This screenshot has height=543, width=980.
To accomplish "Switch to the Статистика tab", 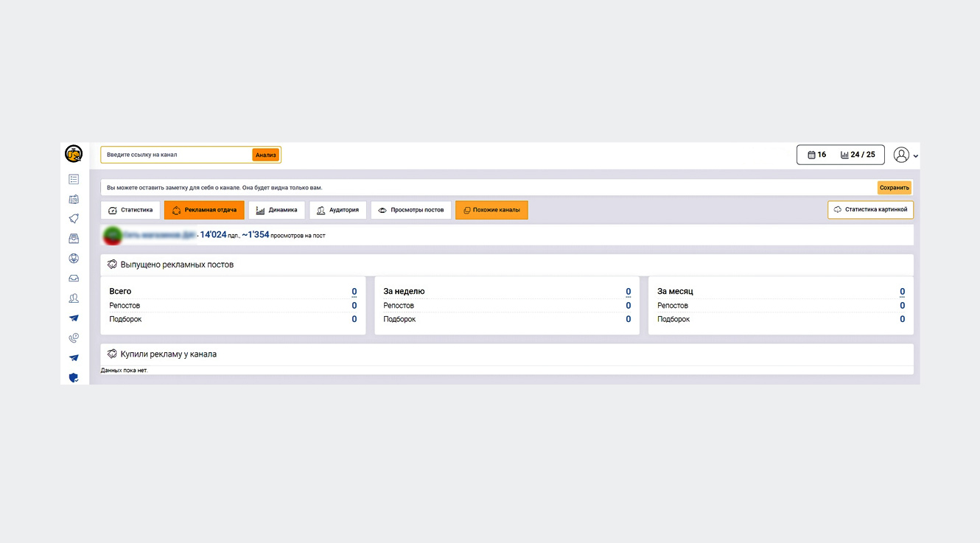I will 130,210.
